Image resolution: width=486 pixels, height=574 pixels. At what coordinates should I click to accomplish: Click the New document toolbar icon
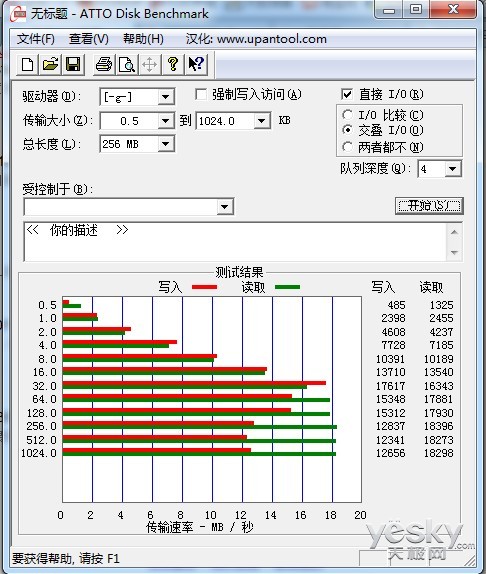point(28,65)
